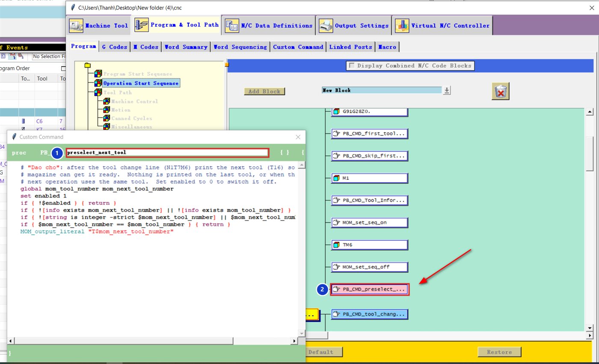The height and width of the screenshot is (364, 599).
Task: Switch to N/C Data Definitions tab
Action: (269, 25)
